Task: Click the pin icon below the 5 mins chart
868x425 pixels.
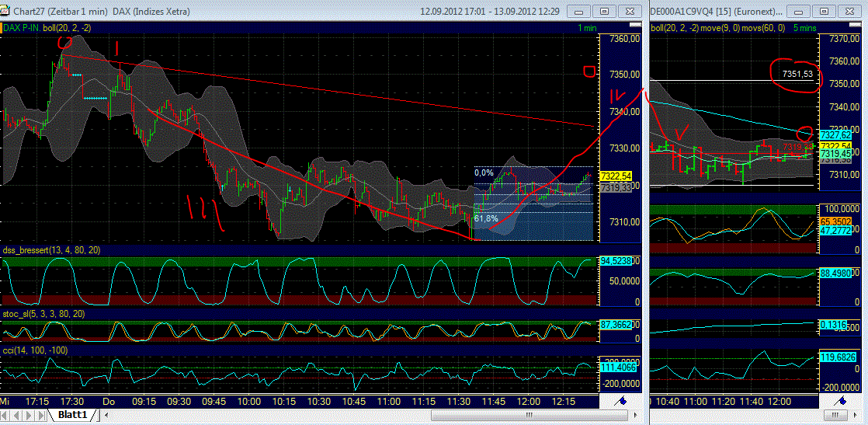Action: click(840, 401)
